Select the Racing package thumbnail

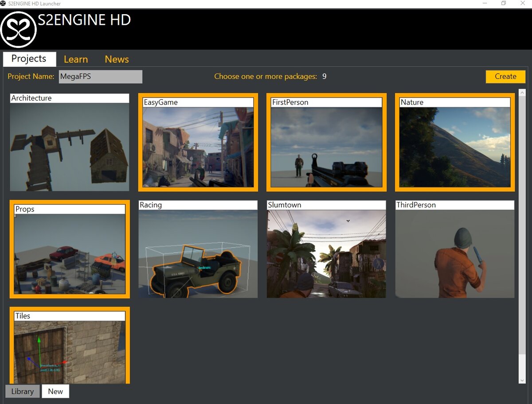[x=198, y=249]
